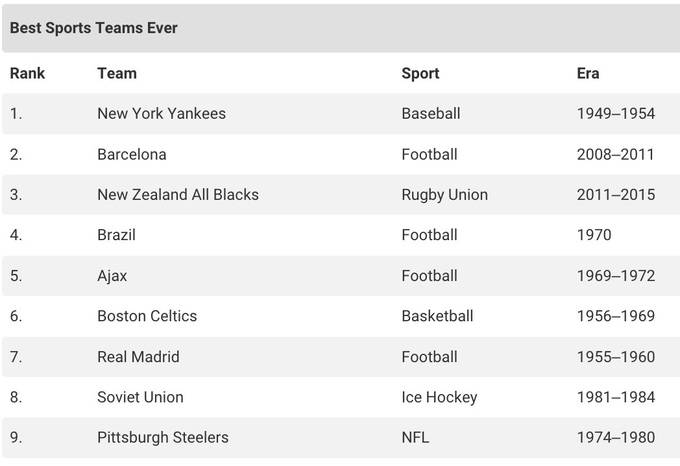Select the Brazil team cell
The width and height of the screenshot is (680, 466).
[x=116, y=235]
